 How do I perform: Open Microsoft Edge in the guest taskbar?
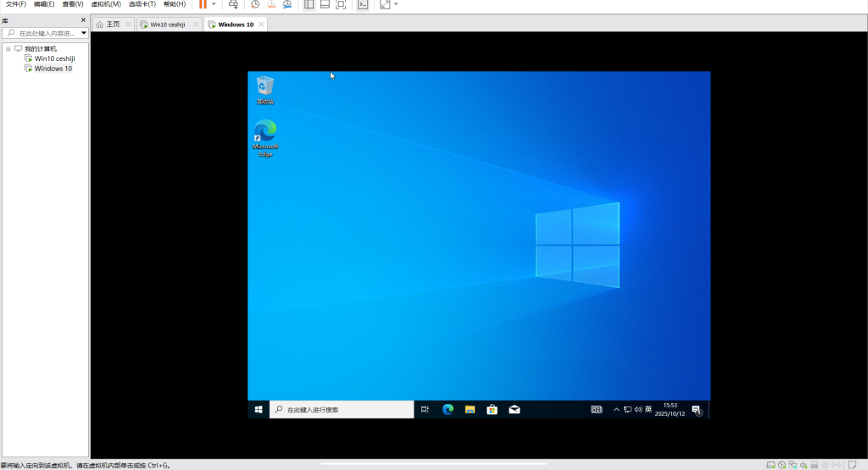(x=448, y=410)
